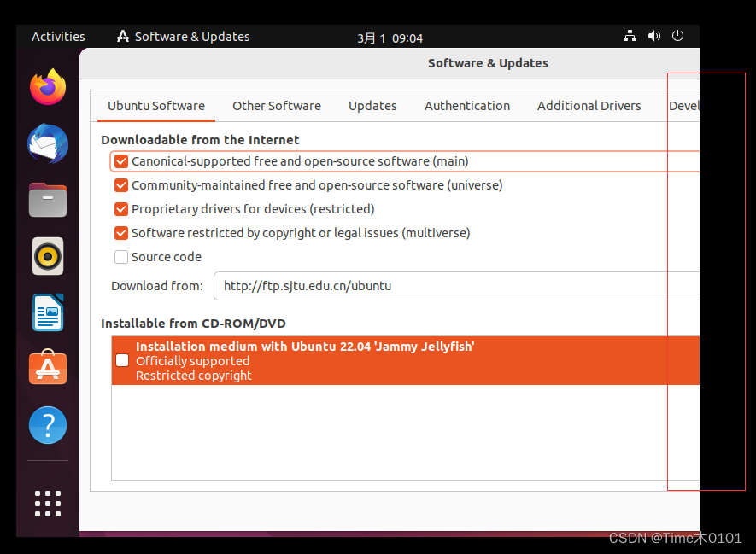Click the network status icon
Screen dimensions: 756x554
coord(630,36)
